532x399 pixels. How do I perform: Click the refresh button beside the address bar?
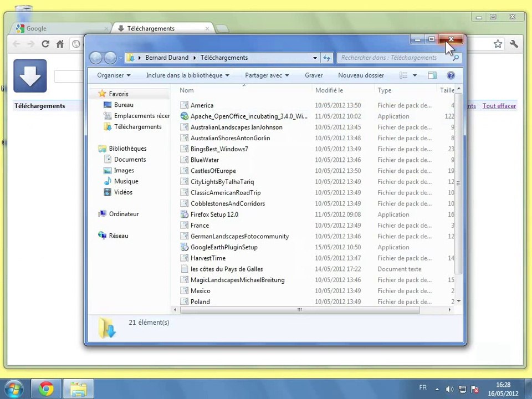pyautogui.click(x=327, y=58)
